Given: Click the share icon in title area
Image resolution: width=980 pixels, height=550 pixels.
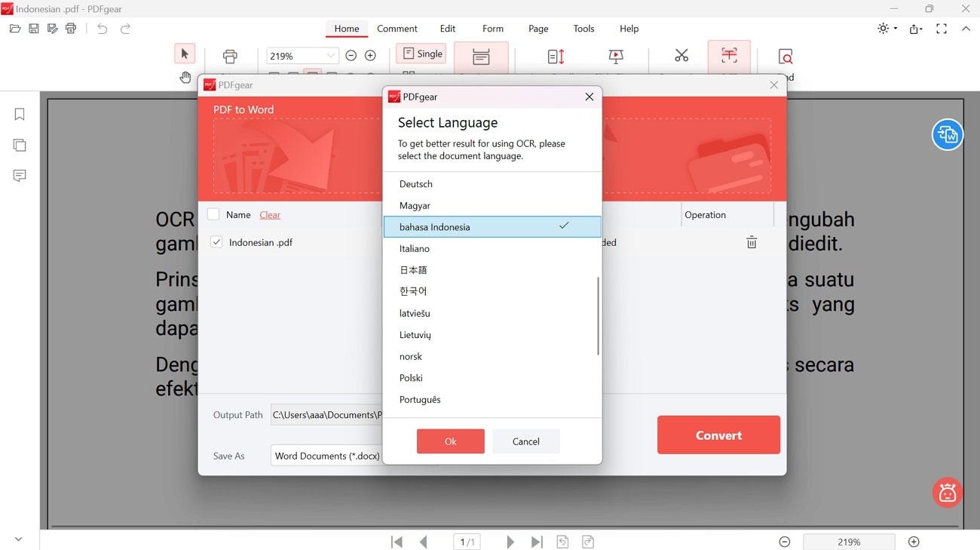Looking at the screenshot, I should coord(914,29).
